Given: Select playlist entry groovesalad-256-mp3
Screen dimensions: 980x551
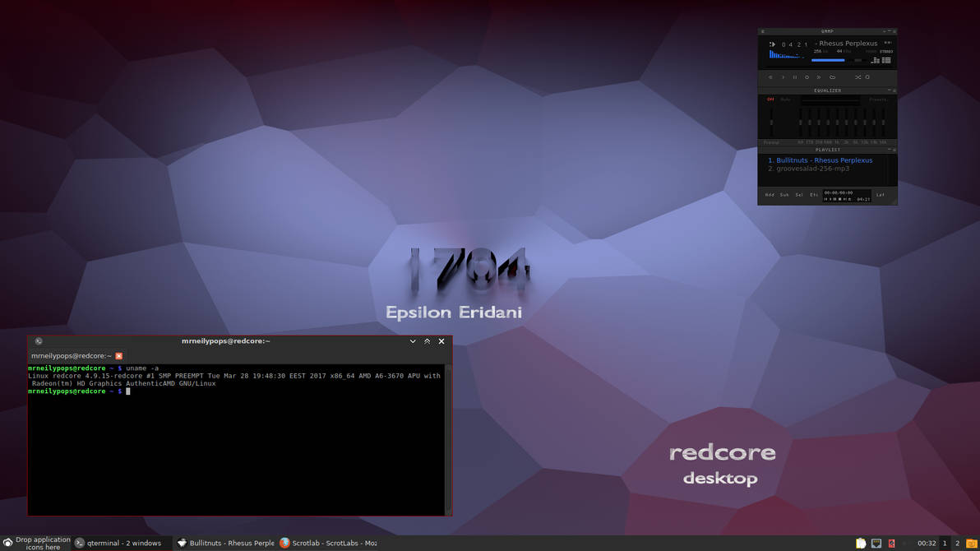Looking at the screenshot, I should coord(809,169).
